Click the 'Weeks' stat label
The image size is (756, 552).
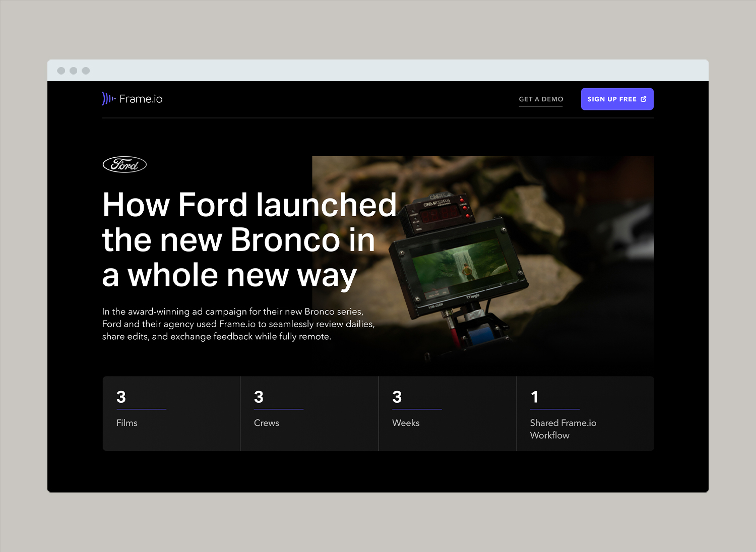[x=406, y=423]
